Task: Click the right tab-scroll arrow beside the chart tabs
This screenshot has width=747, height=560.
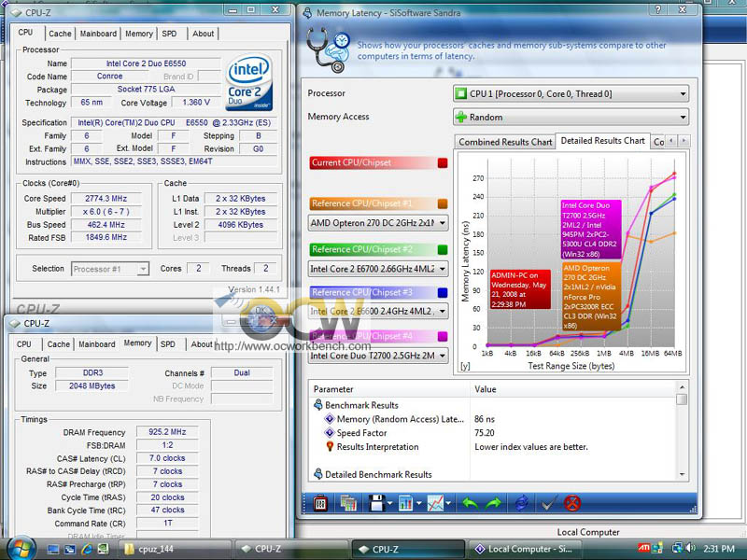Action: pyautogui.click(x=684, y=141)
